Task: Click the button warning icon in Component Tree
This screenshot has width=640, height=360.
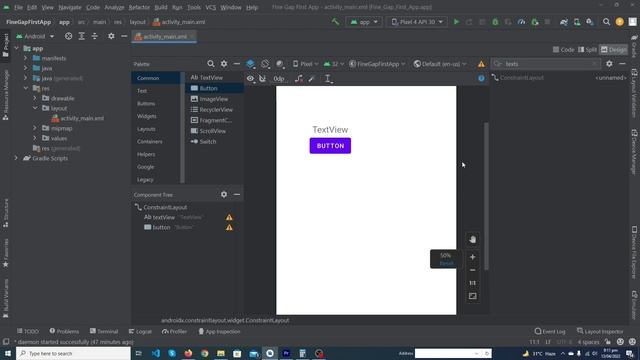Action: (229, 227)
